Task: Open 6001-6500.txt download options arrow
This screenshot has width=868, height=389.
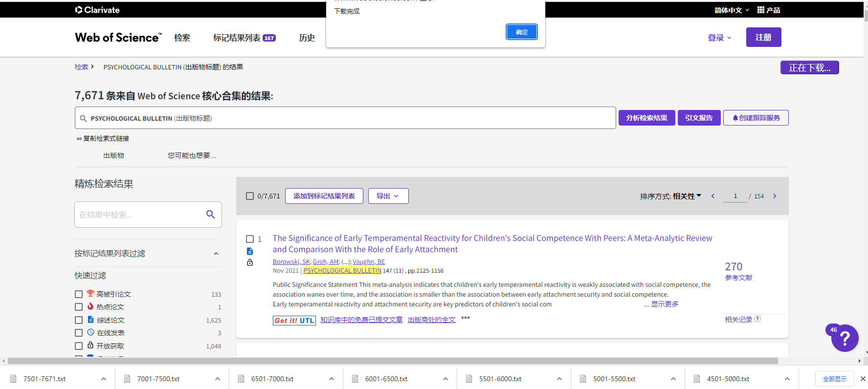Action: click(x=445, y=379)
